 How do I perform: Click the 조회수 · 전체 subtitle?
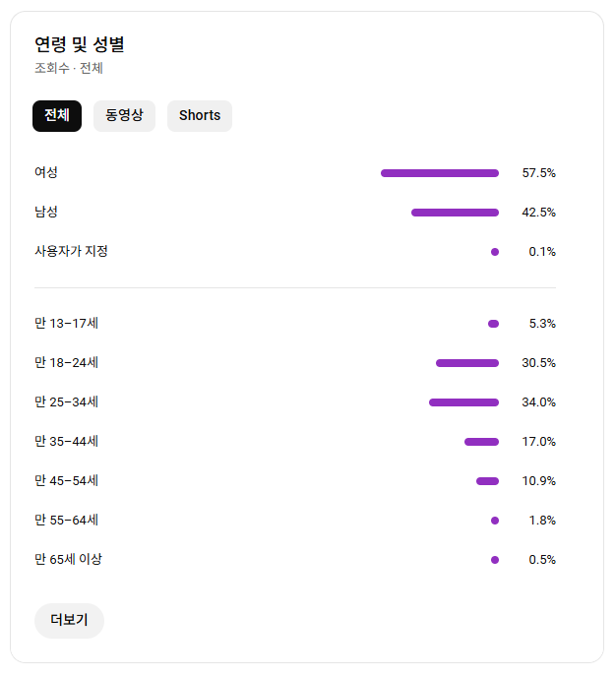pos(69,69)
